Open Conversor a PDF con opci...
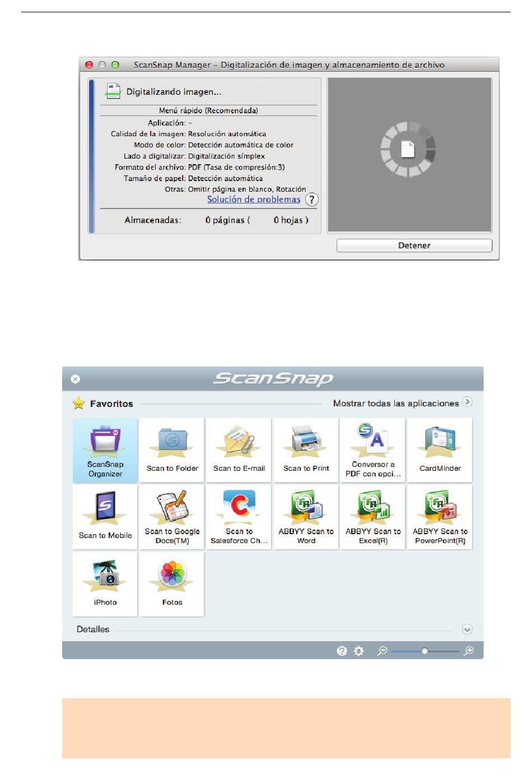This screenshot has width=532, height=783. pyautogui.click(x=373, y=450)
